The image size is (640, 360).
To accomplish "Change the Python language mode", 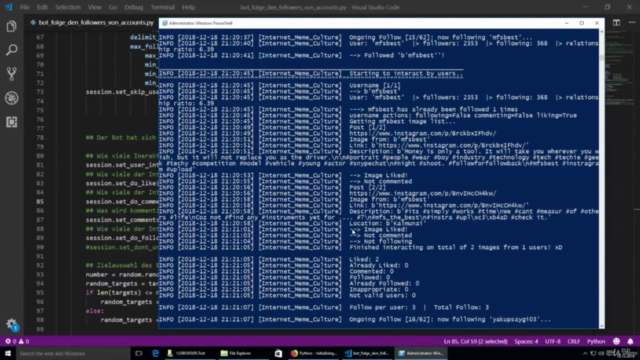I will click(x=596, y=341).
